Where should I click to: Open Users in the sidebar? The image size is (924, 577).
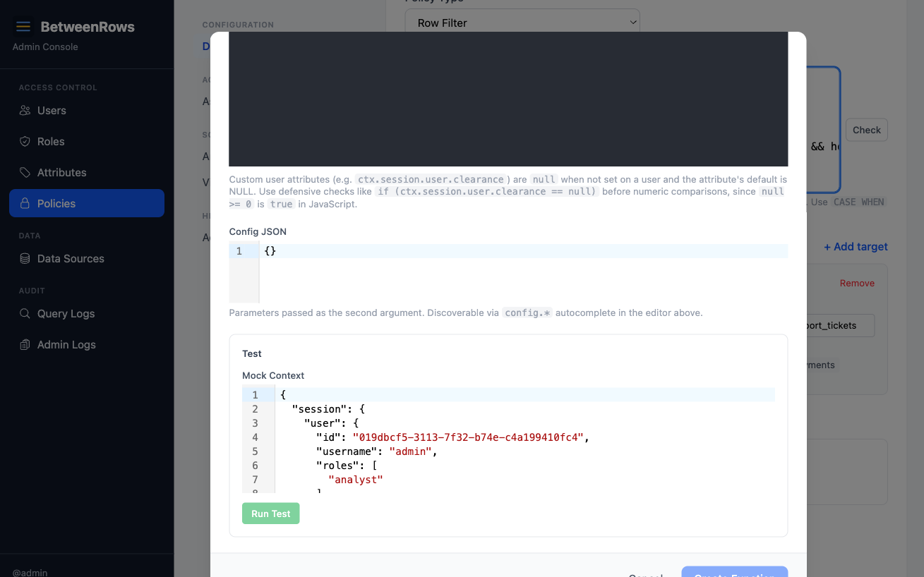coord(87,111)
